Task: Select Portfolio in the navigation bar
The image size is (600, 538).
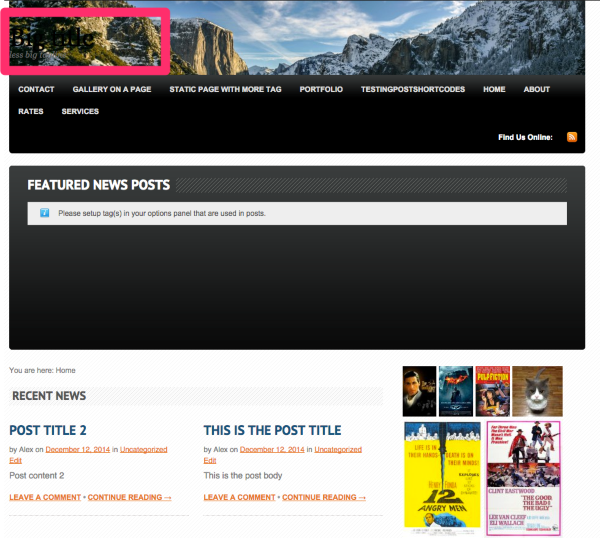Action: tap(321, 89)
